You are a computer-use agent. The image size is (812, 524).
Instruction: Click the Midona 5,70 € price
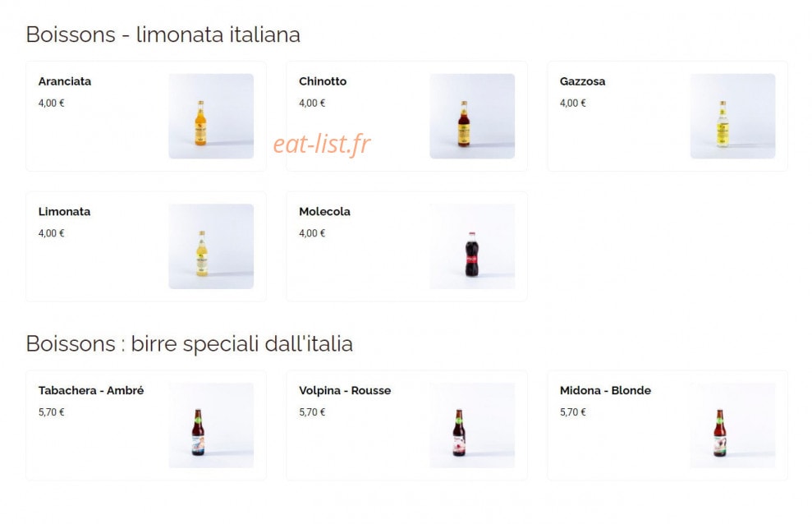point(573,412)
